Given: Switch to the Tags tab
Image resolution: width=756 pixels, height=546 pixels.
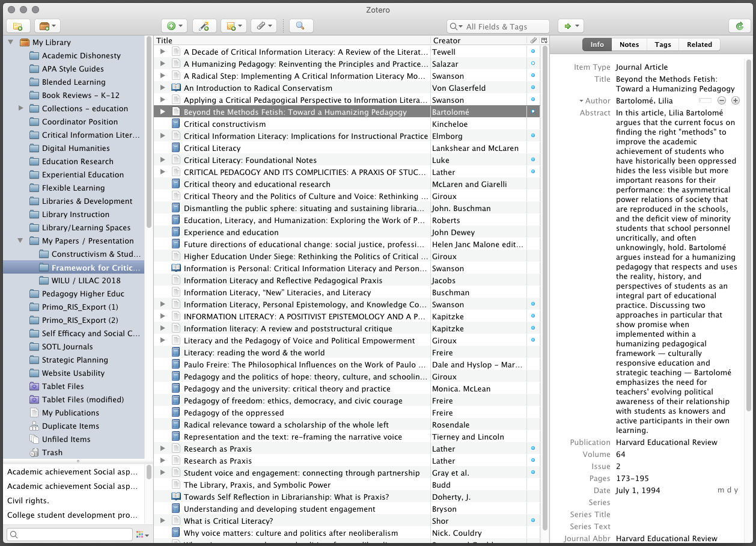Looking at the screenshot, I should (x=663, y=44).
